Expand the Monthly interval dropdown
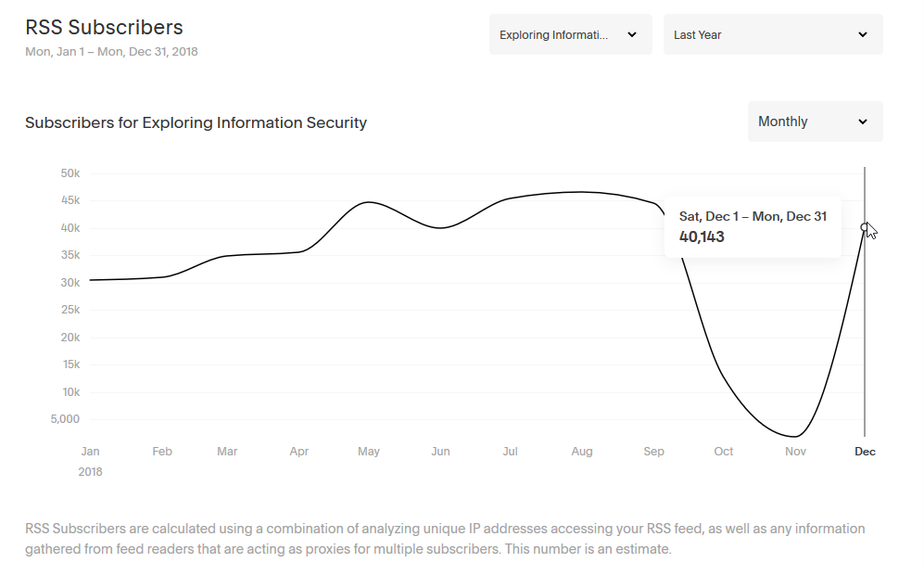924x575 pixels. point(815,121)
